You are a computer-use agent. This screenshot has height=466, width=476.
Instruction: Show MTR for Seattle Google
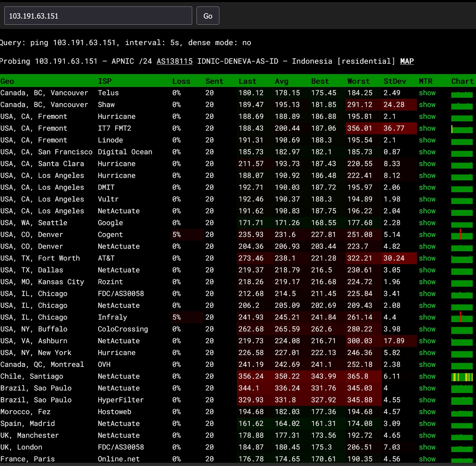[427, 223]
